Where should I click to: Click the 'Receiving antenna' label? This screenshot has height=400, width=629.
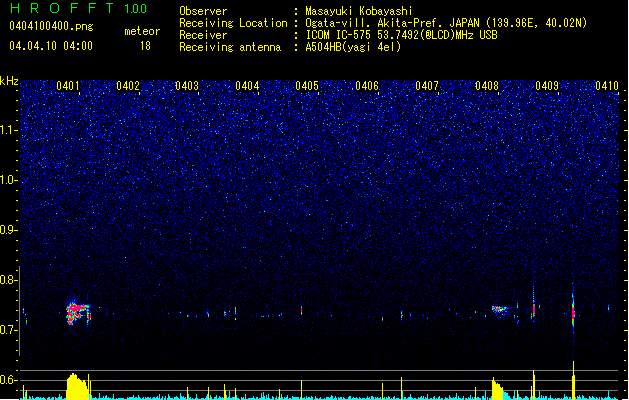click(230, 47)
